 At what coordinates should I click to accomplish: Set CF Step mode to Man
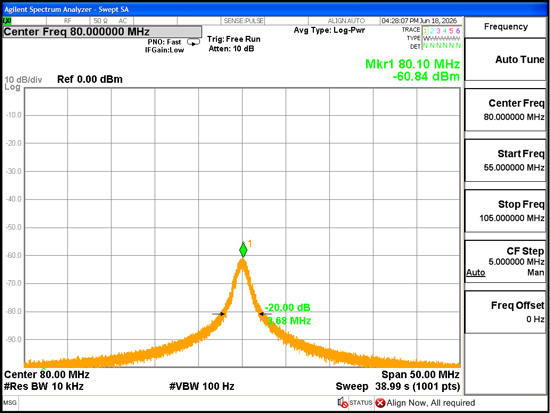(536, 273)
